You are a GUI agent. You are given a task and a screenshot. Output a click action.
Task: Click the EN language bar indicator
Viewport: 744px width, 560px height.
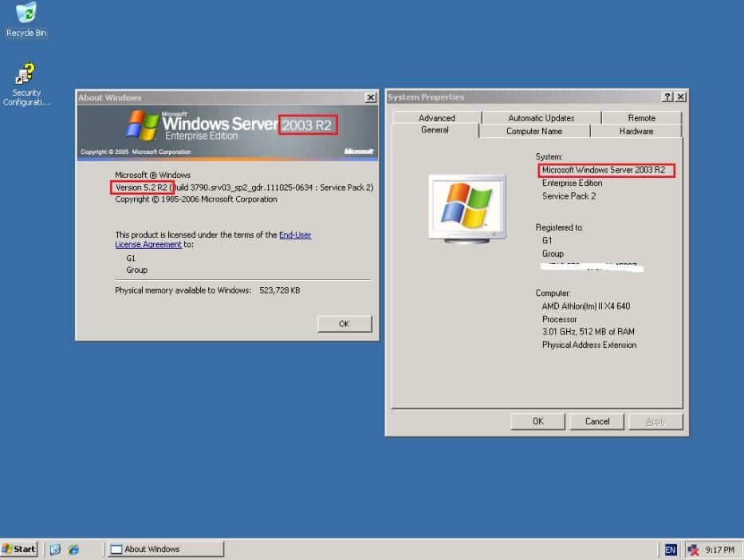671,549
